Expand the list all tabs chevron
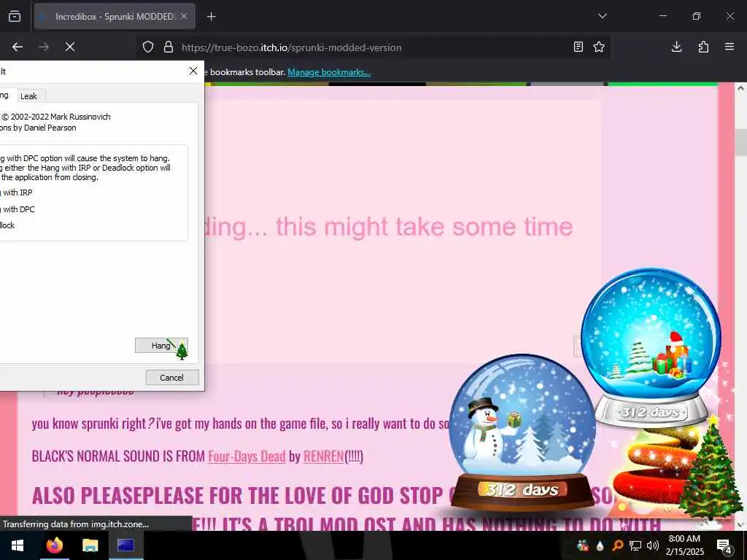 (602, 16)
